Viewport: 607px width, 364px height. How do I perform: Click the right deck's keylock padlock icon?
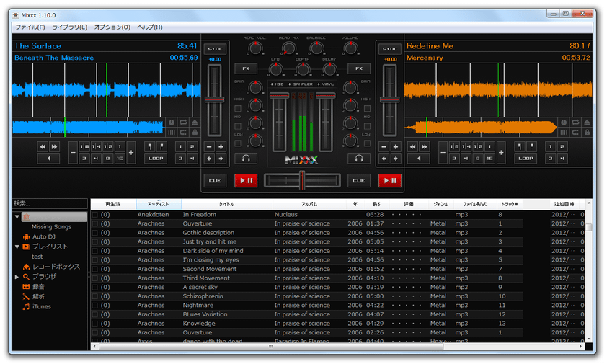(x=588, y=133)
